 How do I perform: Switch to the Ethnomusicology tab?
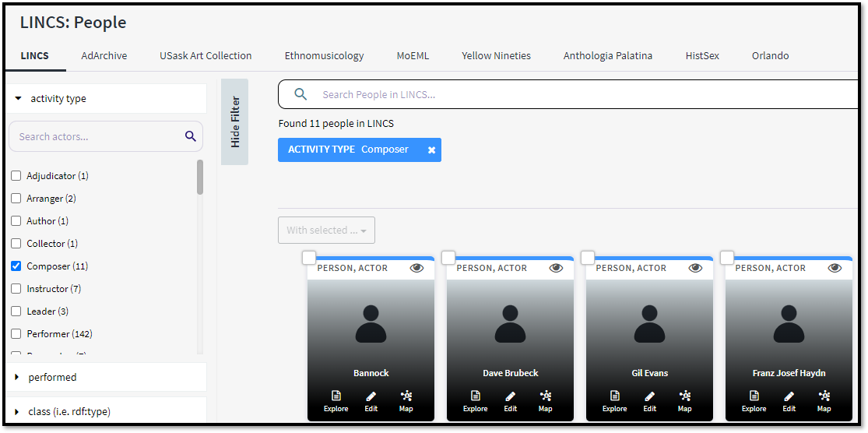click(324, 56)
